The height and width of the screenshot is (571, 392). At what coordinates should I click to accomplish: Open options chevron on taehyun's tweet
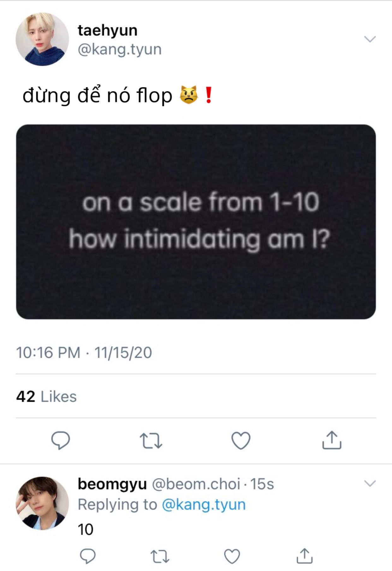click(x=370, y=39)
